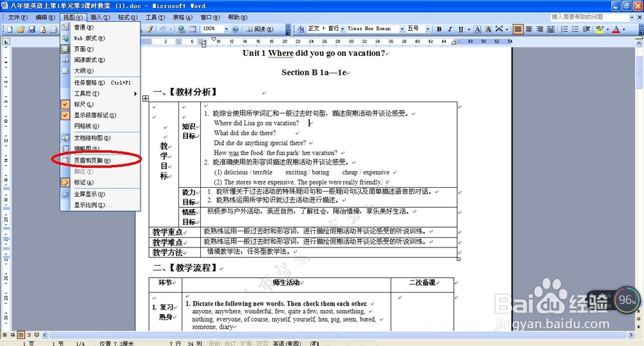Right-align the paragraph
The height and width of the screenshot is (346, 644).
(x=540, y=29)
